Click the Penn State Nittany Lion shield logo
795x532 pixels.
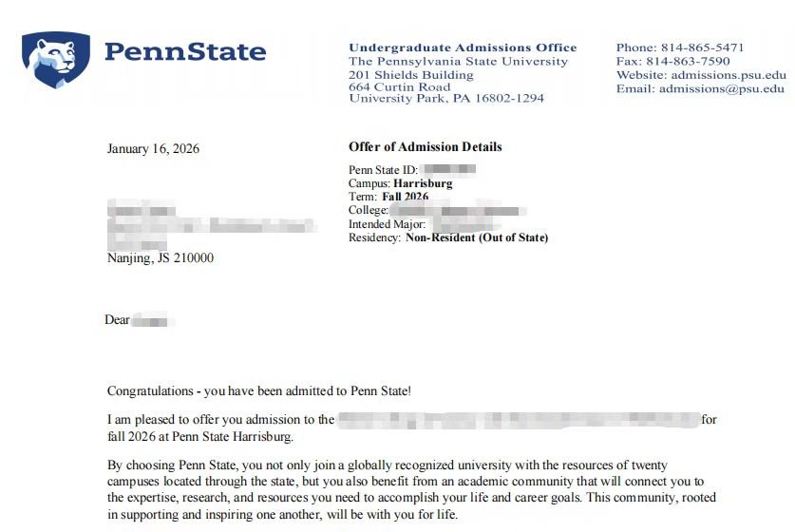point(55,59)
